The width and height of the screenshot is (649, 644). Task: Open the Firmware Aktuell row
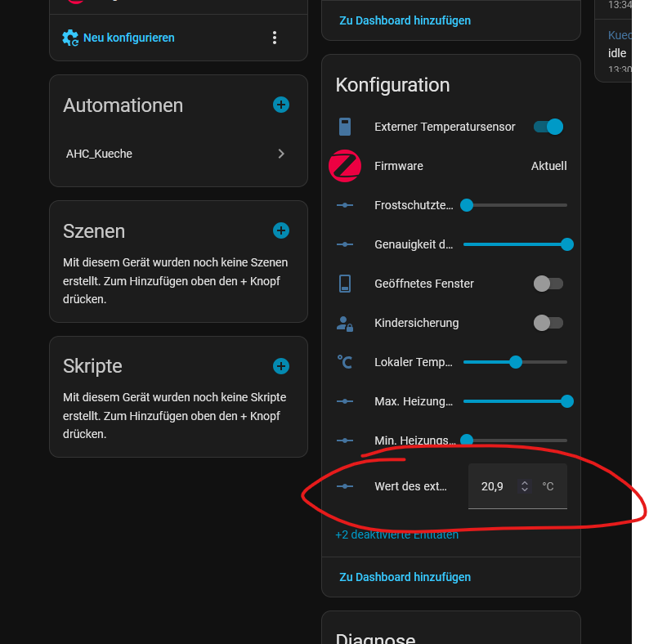[x=451, y=166]
